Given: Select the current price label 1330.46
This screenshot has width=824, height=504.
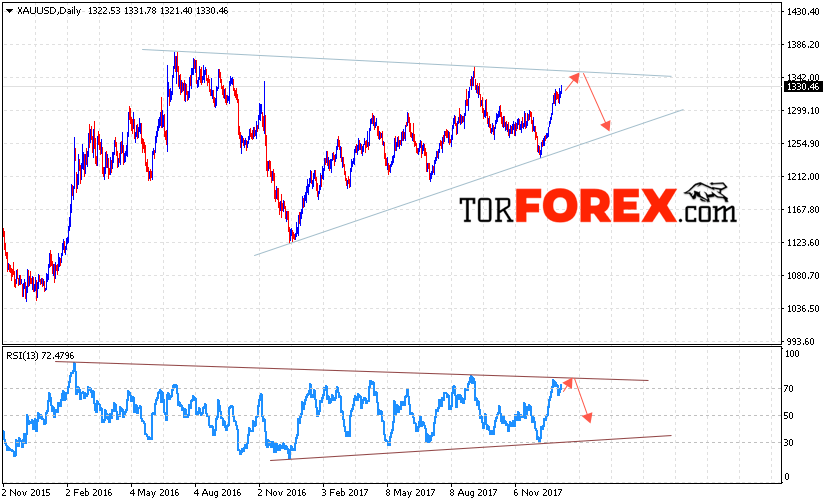Looking at the screenshot, I should pyautogui.click(x=802, y=87).
